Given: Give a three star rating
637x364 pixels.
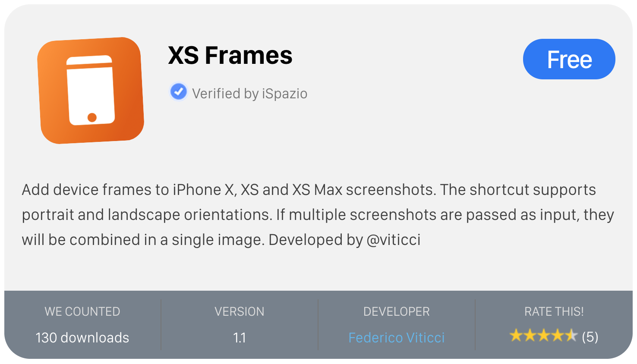Looking at the screenshot, I should click(543, 336).
